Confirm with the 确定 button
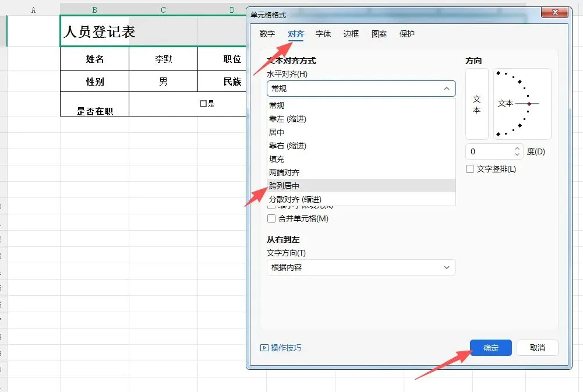 pos(491,348)
